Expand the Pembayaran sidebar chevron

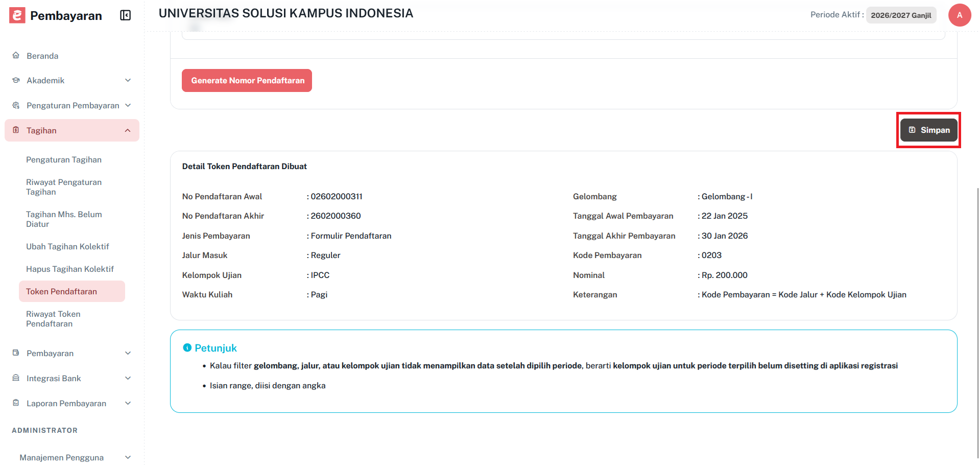click(128, 353)
